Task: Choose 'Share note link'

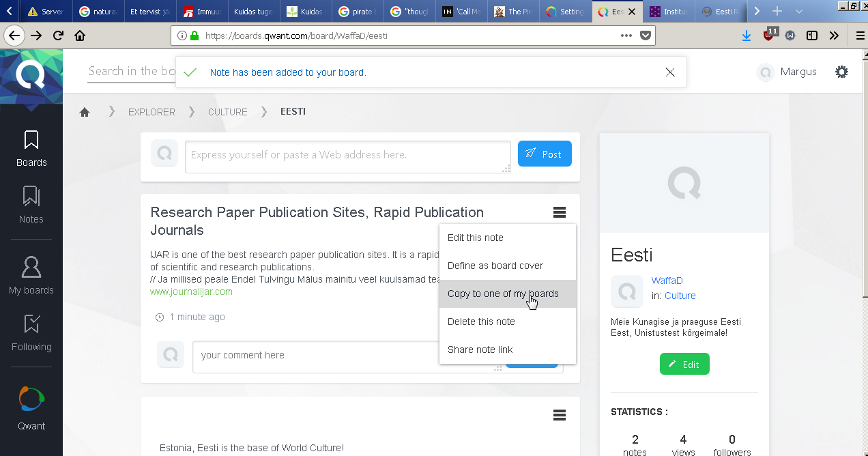Action: (508, 350)
